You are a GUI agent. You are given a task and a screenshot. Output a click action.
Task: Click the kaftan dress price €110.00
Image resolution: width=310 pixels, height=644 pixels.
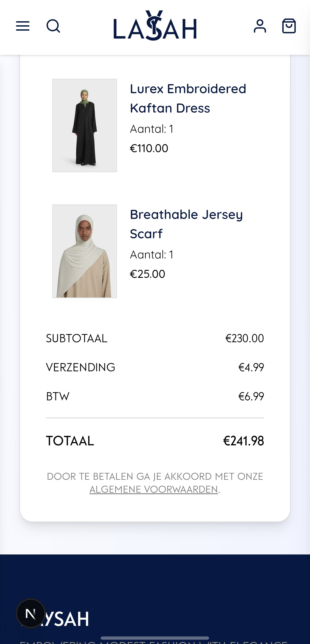point(149,148)
